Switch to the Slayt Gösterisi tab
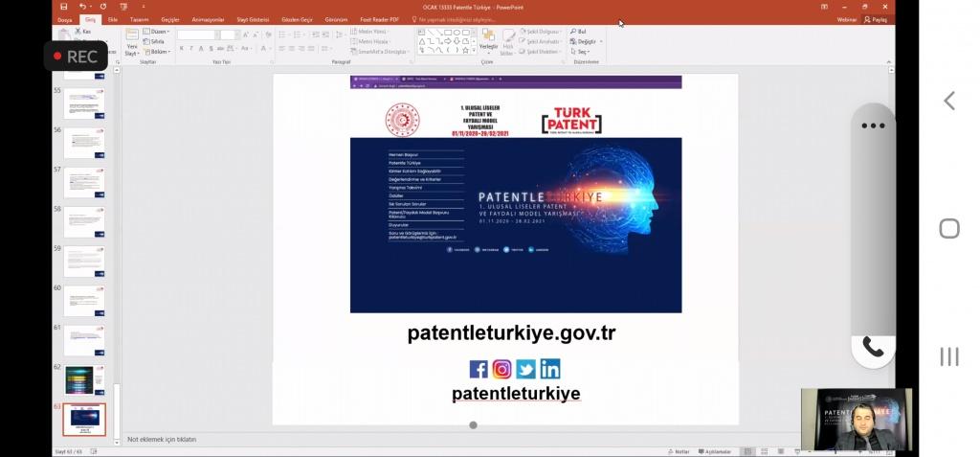980x457 pixels. pos(251,19)
